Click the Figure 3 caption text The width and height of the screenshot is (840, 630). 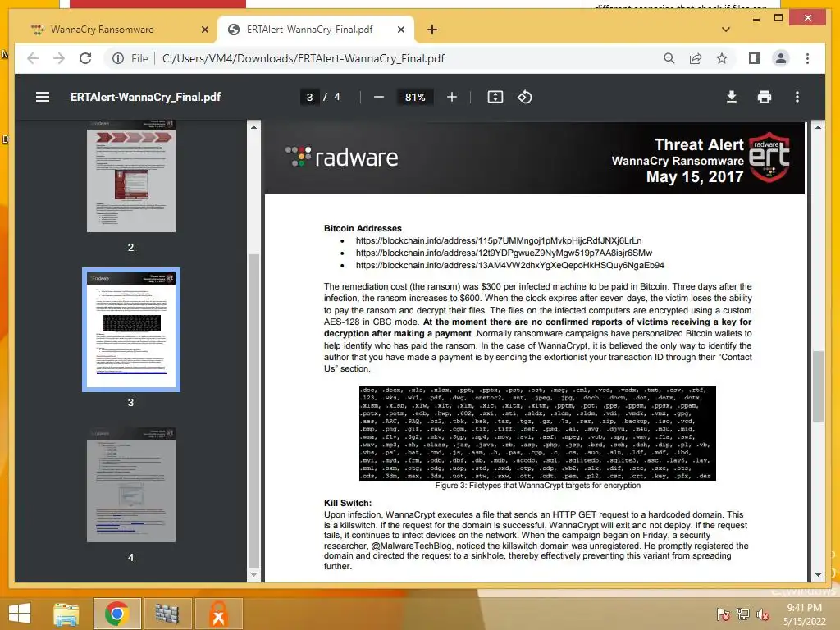537,486
